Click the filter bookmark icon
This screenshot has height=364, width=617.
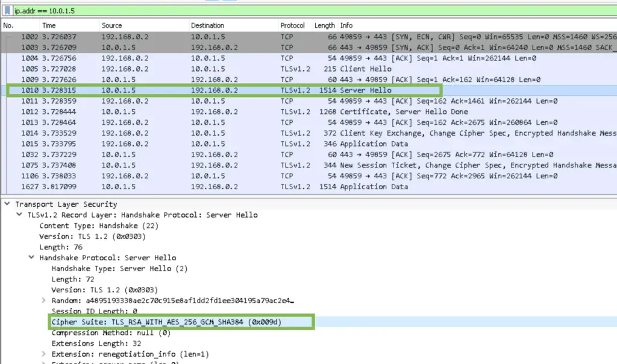pos(7,11)
